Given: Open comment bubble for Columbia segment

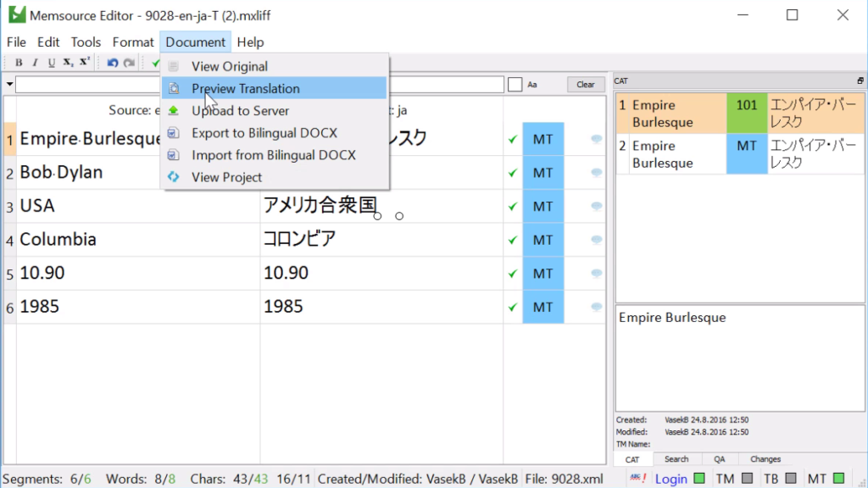Looking at the screenshot, I should coord(596,240).
